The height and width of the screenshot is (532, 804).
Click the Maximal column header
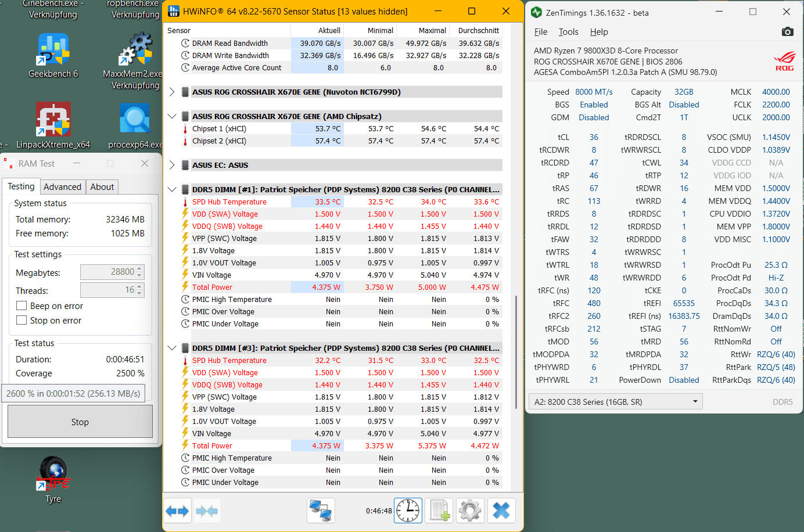click(423, 30)
